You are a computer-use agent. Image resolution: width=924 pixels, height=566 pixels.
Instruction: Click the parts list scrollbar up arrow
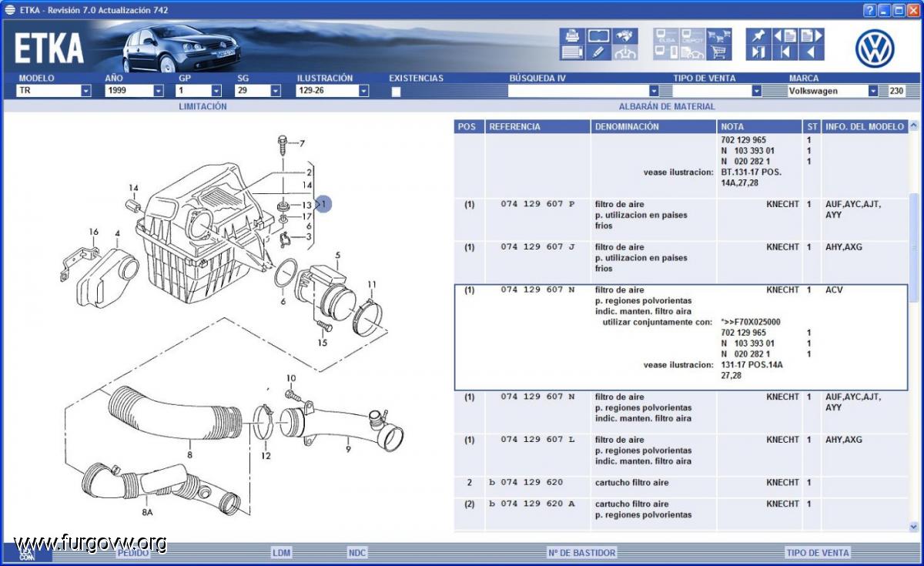point(914,126)
